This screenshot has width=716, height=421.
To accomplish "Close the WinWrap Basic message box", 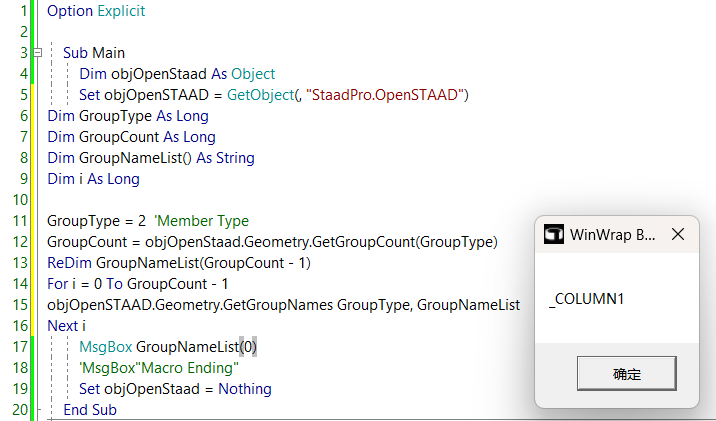I will [x=677, y=235].
